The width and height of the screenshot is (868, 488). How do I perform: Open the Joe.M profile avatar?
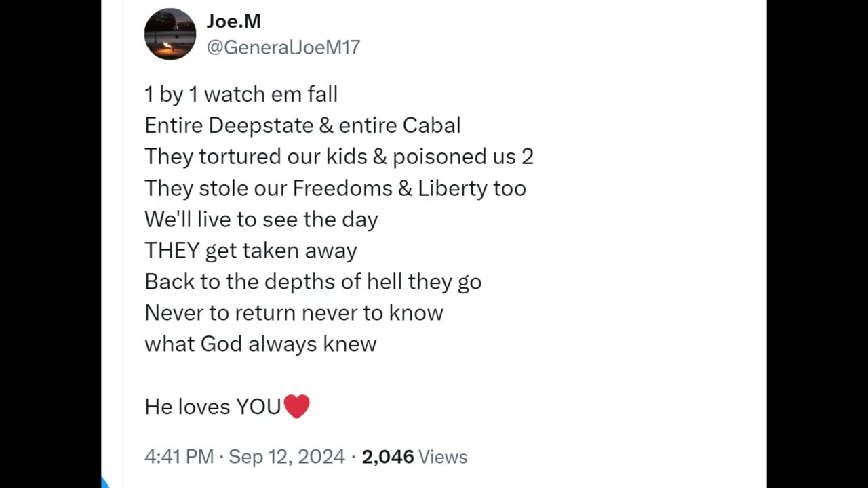coord(170,34)
